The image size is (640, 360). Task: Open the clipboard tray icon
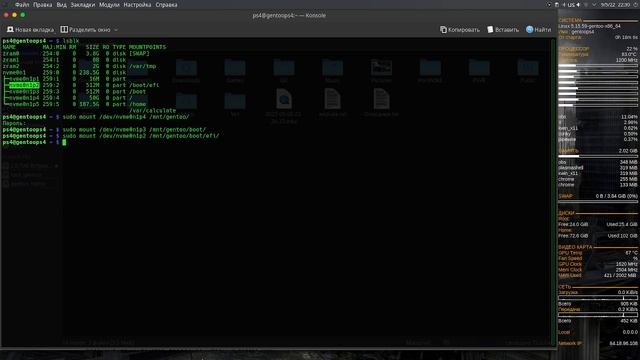[556, 5]
